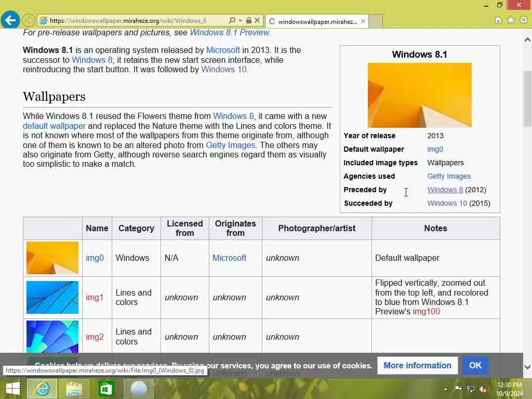The image size is (532, 399).
Task: Open the Tools gear menu
Action: click(524, 20)
